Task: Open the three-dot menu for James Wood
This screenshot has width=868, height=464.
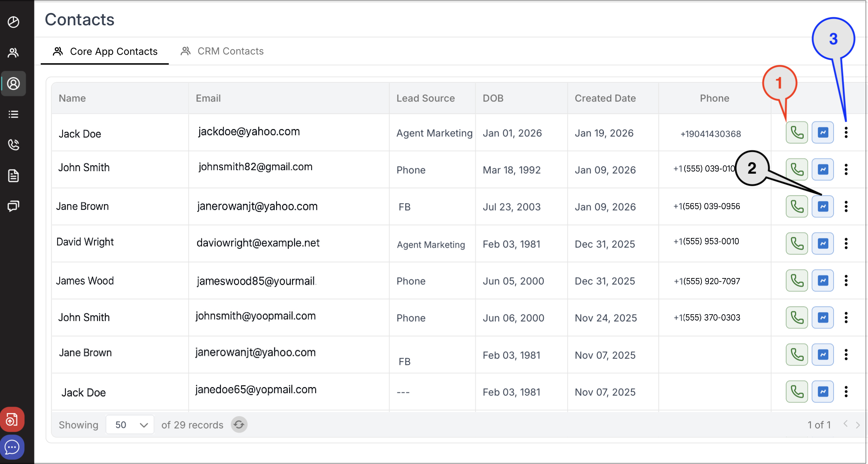Action: click(846, 281)
